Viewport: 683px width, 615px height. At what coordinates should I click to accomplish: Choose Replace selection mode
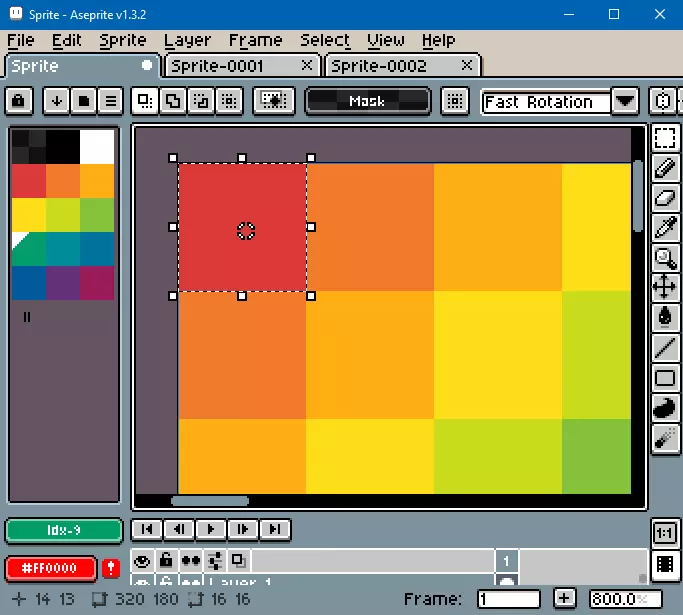pos(145,101)
